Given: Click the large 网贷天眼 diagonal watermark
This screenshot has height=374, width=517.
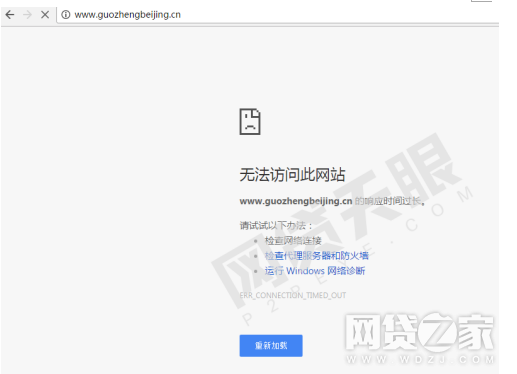Looking at the screenshot, I should click(337, 220).
